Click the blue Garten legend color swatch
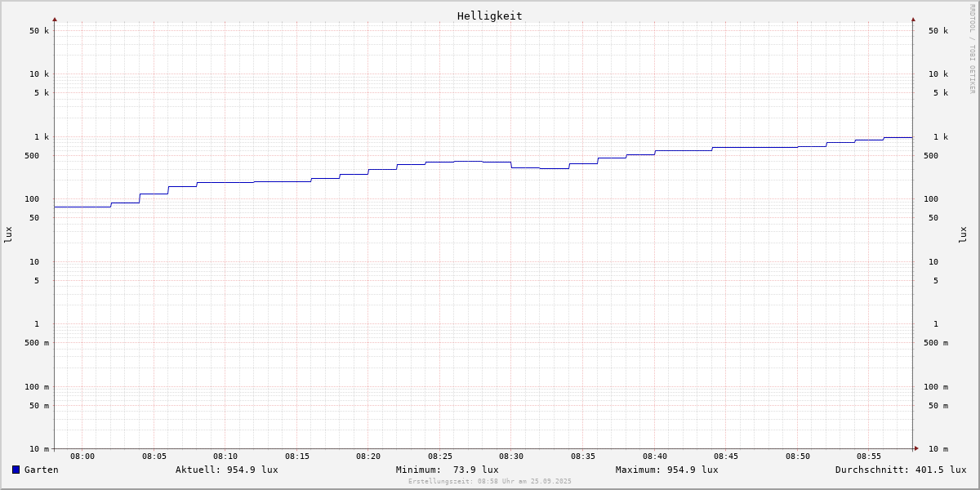980x490 pixels. [x=16, y=470]
